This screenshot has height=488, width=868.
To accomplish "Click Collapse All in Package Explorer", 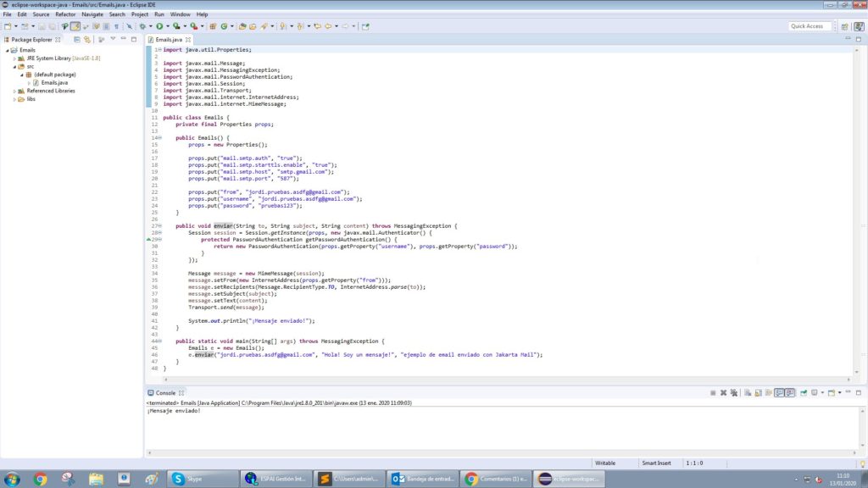I will click(76, 39).
